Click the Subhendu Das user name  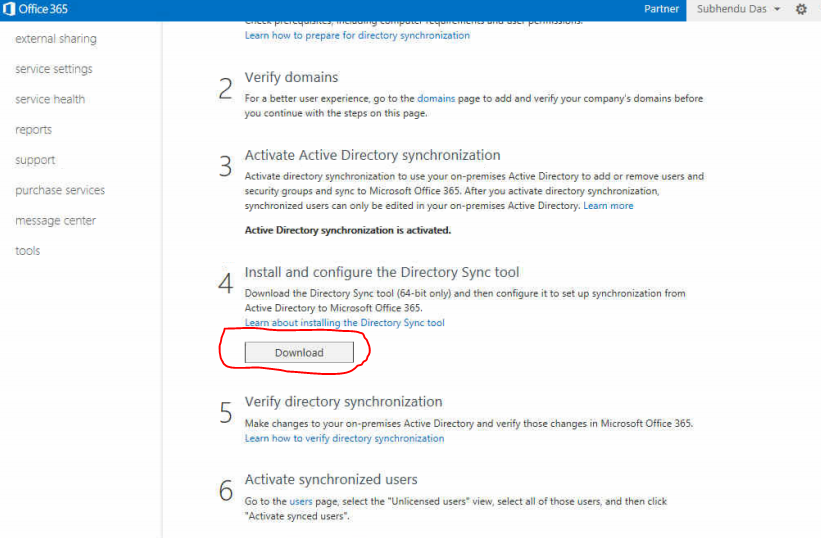click(x=731, y=9)
